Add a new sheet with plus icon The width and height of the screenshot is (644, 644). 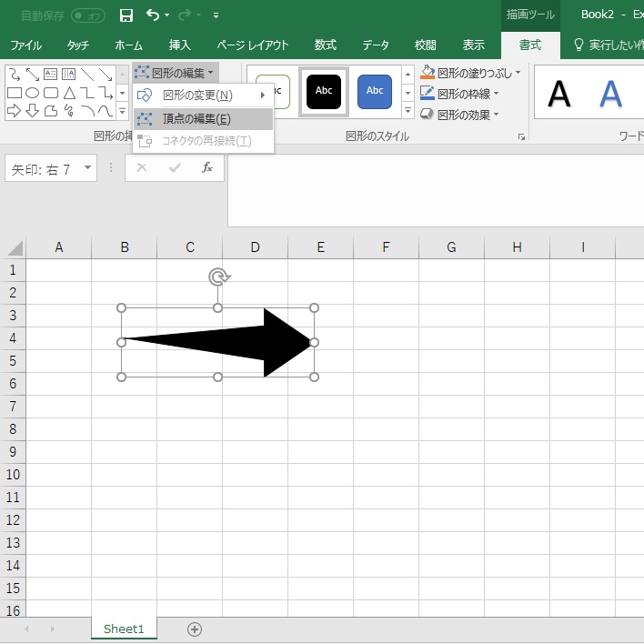(195, 629)
